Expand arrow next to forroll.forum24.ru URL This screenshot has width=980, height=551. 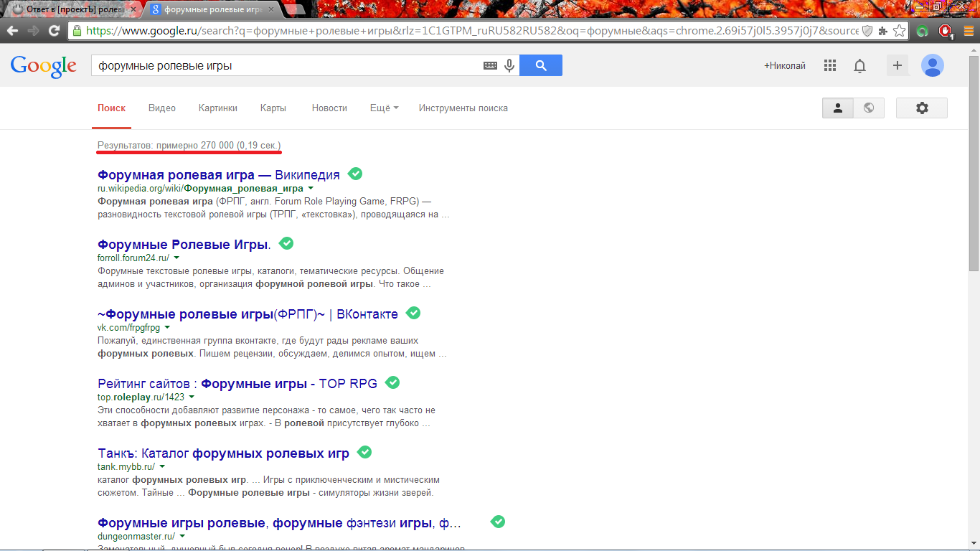click(x=176, y=258)
